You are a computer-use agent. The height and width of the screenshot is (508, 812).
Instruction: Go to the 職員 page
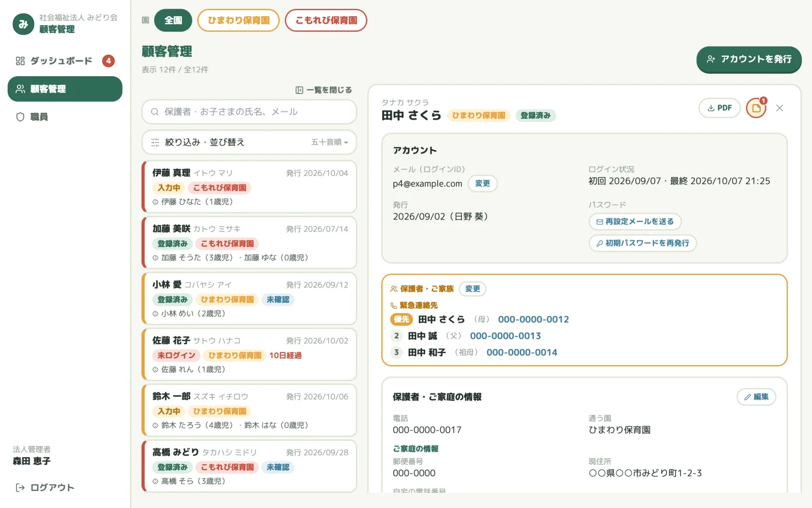(65, 117)
